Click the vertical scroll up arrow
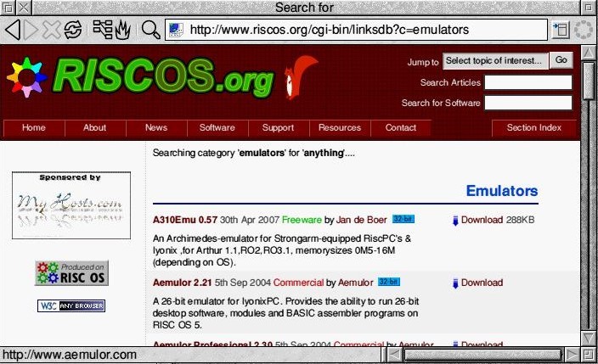The width and height of the screenshot is (598, 364). [x=589, y=53]
